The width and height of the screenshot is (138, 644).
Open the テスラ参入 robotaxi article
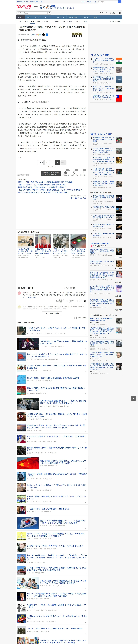63,402
